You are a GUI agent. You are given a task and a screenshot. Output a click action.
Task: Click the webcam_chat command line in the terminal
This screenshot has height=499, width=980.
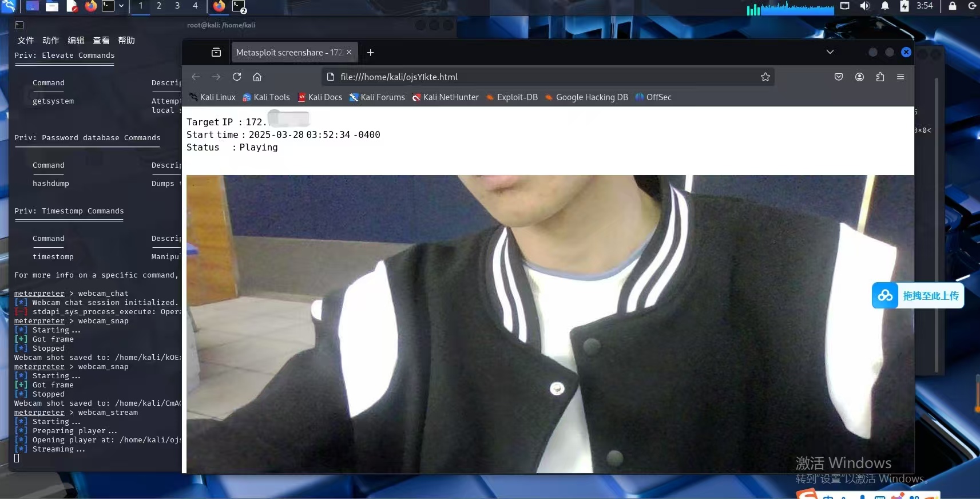(72, 294)
